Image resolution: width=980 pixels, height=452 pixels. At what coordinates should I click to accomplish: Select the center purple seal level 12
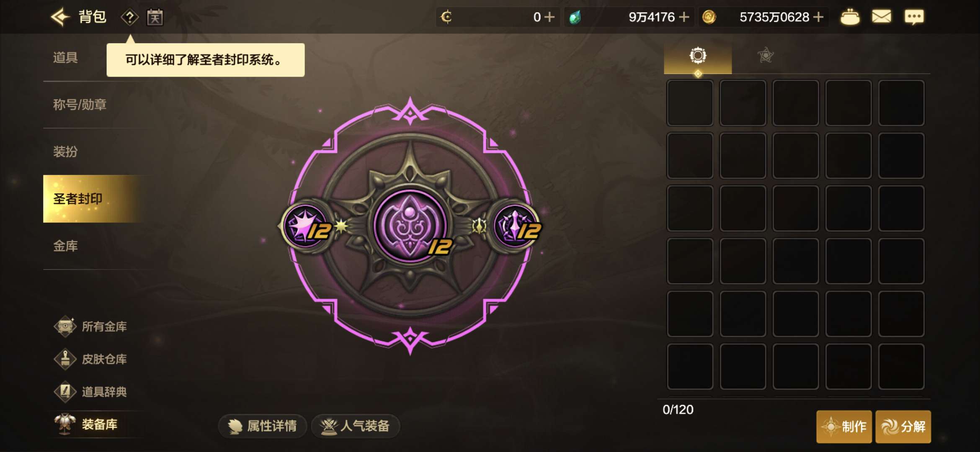coord(410,226)
